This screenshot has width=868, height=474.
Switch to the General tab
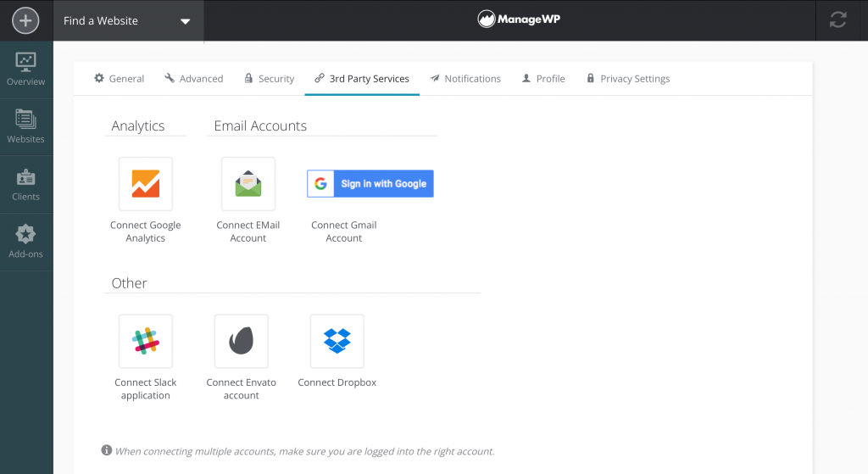click(x=119, y=79)
